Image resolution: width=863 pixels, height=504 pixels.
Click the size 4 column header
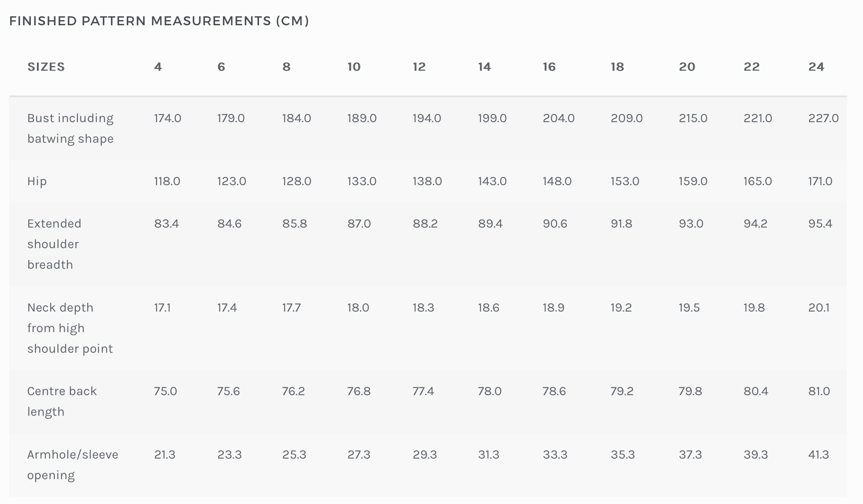coord(158,67)
